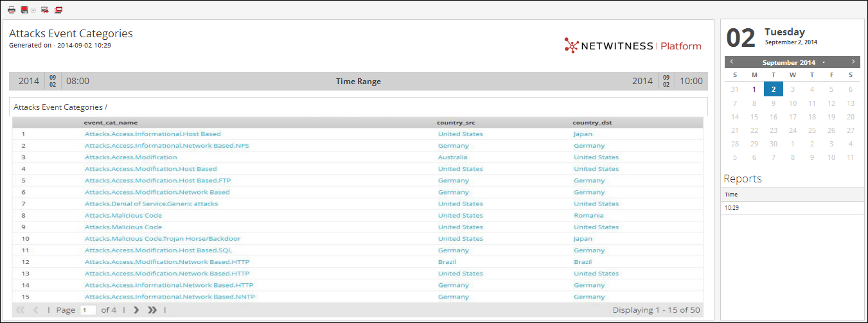Click Australia source country in row 3
This screenshot has height=323, width=868.
[x=453, y=157]
